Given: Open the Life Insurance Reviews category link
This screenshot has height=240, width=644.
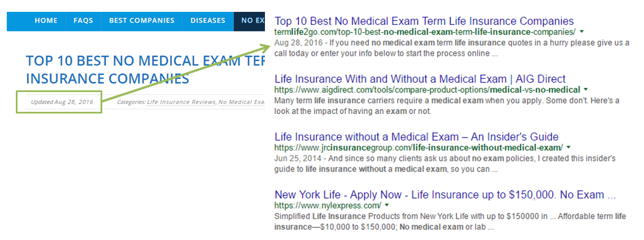Looking at the screenshot, I should pyautogui.click(x=181, y=102).
